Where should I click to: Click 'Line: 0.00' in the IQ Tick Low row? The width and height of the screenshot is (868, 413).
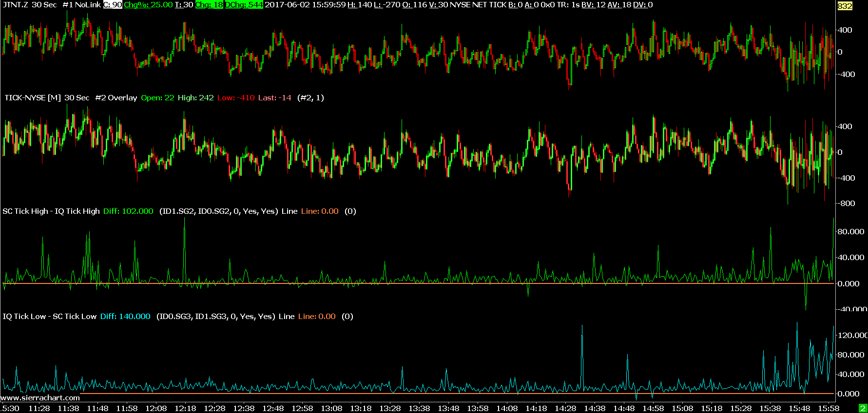click(317, 317)
